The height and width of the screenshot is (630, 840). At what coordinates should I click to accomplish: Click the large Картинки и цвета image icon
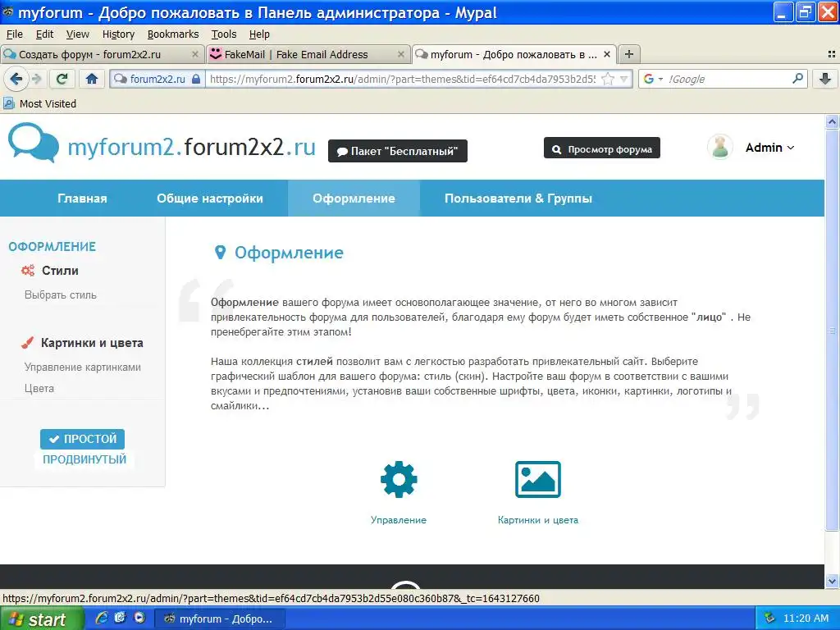pyautogui.click(x=538, y=479)
